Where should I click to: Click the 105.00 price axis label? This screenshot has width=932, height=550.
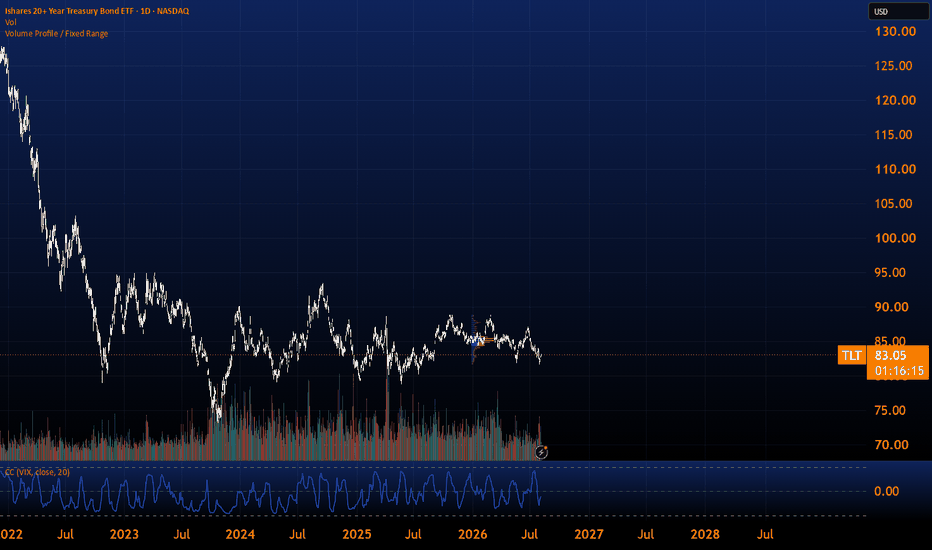point(893,204)
